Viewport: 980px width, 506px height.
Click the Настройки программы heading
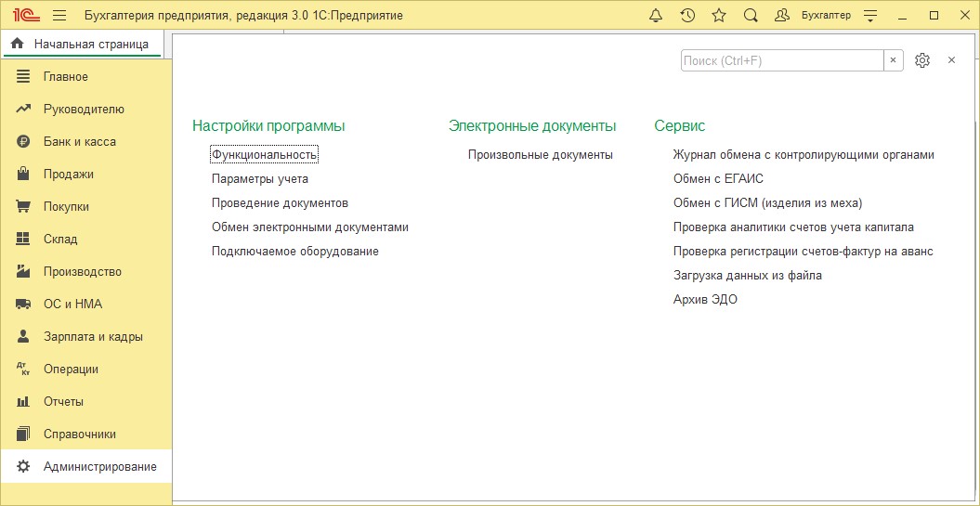[x=268, y=126]
